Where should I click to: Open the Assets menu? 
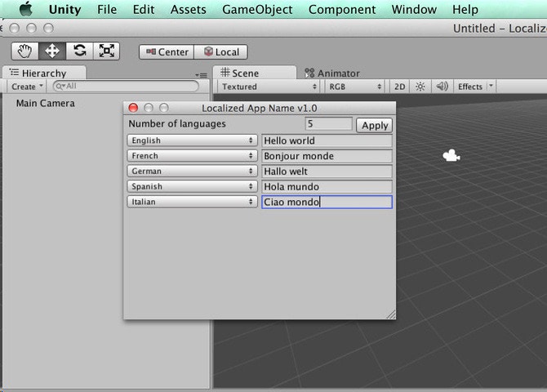188,10
